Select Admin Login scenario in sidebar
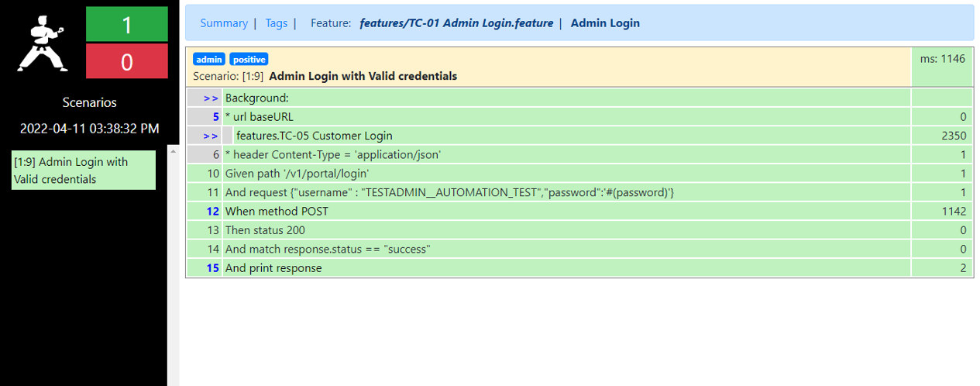 point(84,171)
